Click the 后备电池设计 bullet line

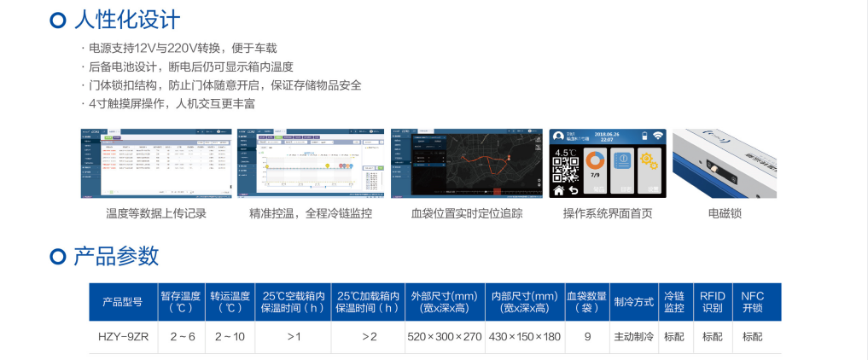pos(191,67)
